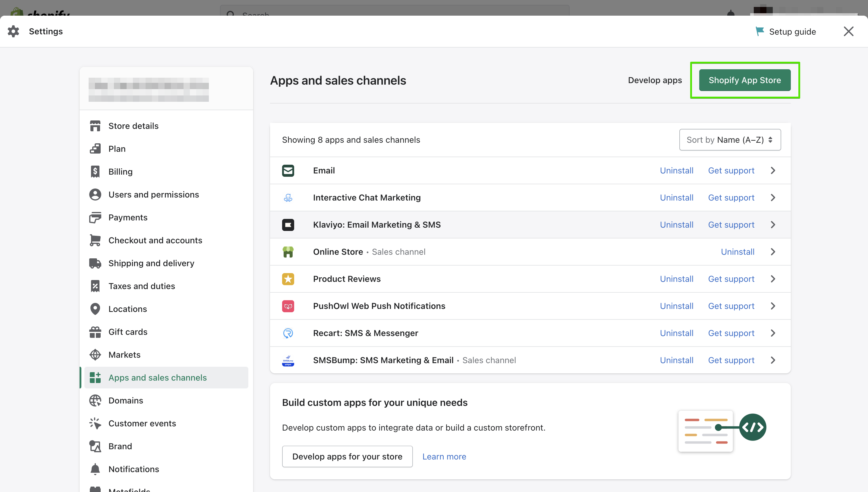Click the 'Product Reviews' app name
The width and height of the screenshot is (868, 492).
(347, 279)
